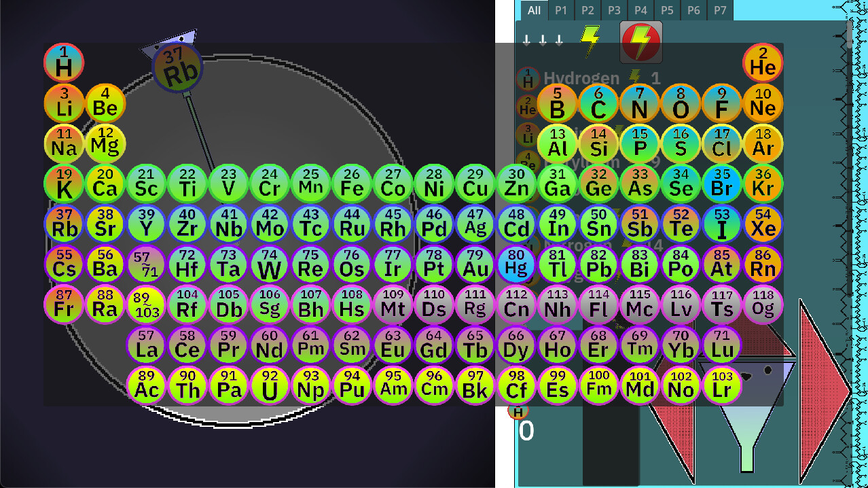Toggle the red lightning auto-collect button
The image size is (868, 488).
point(639,42)
